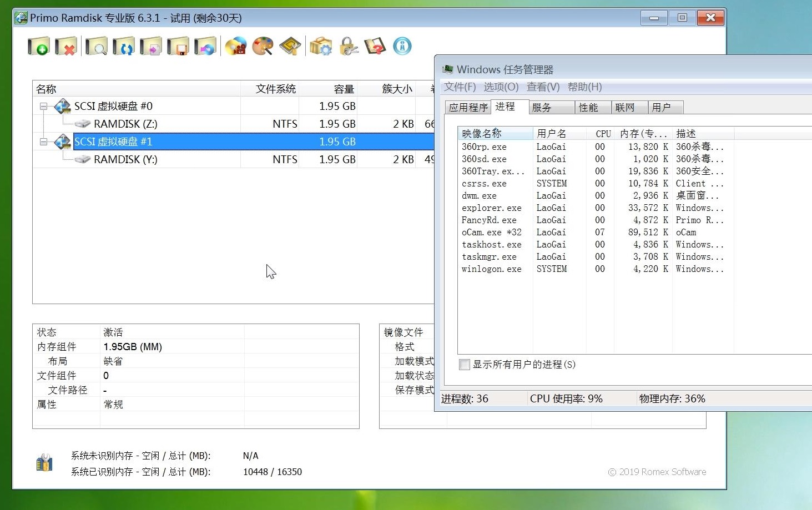Select the View Disk Properties magnifier icon
The height and width of the screenshot is (510, 812).
click(97, 46)
